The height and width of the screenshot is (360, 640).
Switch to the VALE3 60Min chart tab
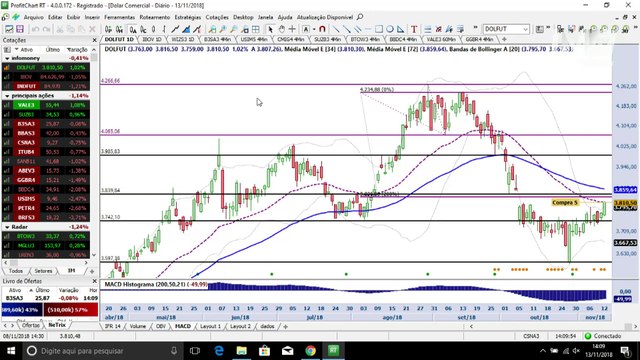pyautogui.click(x=441, y=39)
